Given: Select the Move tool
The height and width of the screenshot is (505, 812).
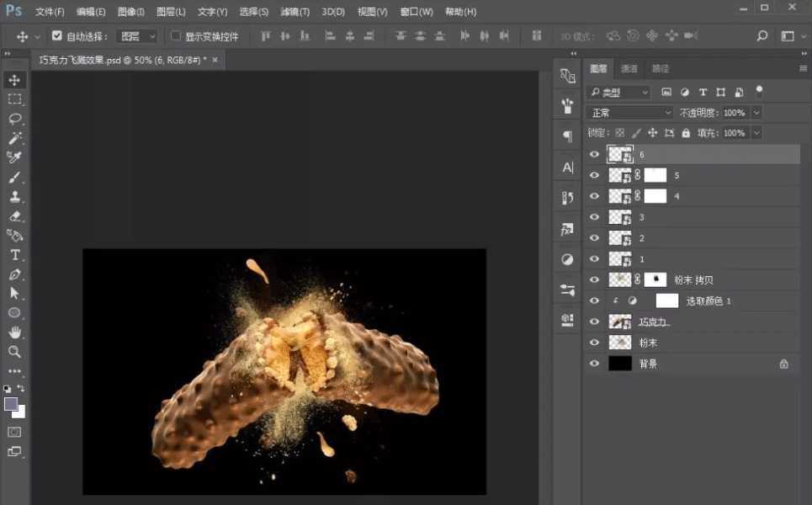Looking at the screenshot, I should [14, 80].
